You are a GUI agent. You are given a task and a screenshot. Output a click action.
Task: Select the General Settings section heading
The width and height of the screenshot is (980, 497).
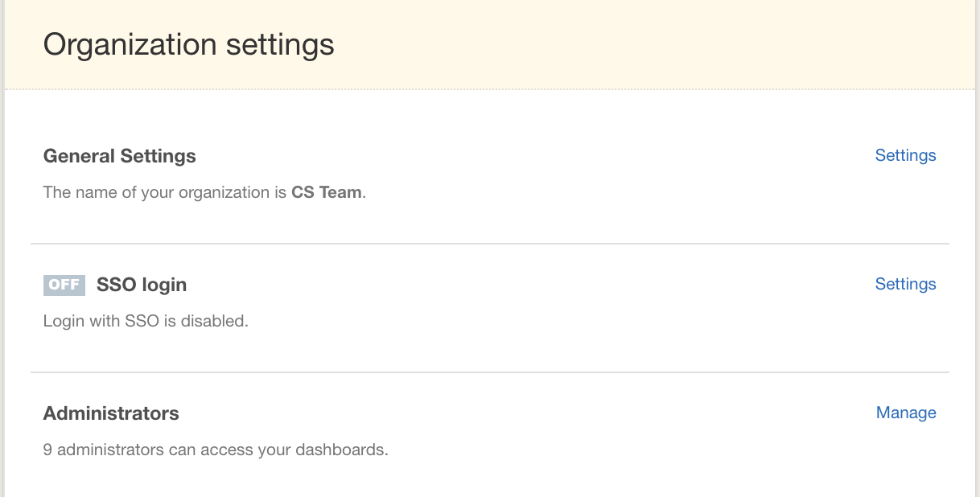click(x=120, y=156)
